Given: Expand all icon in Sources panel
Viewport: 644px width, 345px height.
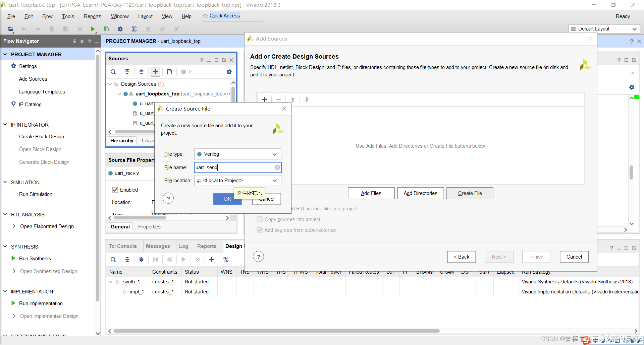Looking at the screenshot, I should (x=141, y=72).
